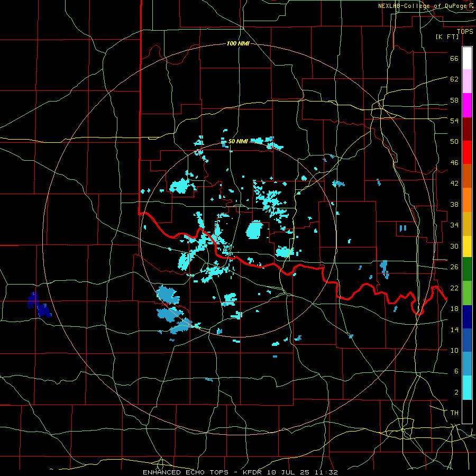The width and height of the screenshot is (476, 476).
Task: Click the '66' label on the scale
Action: (454, 59)
